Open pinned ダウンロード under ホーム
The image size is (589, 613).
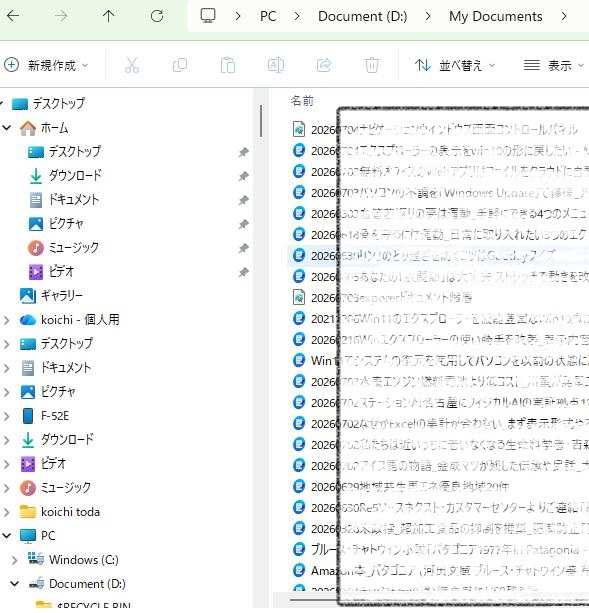(x=65, y=176)
